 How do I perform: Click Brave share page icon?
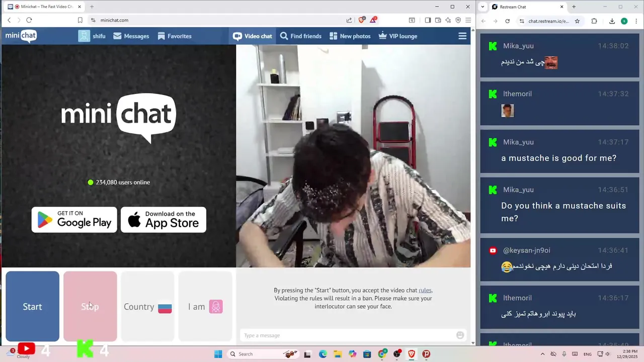click(x=349, y=20)
